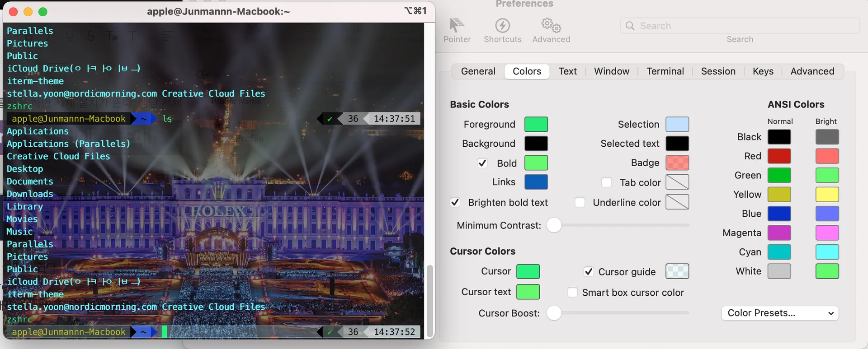Enable Smart box cursor color
868x349 pixels.
[x=572, y=292]
